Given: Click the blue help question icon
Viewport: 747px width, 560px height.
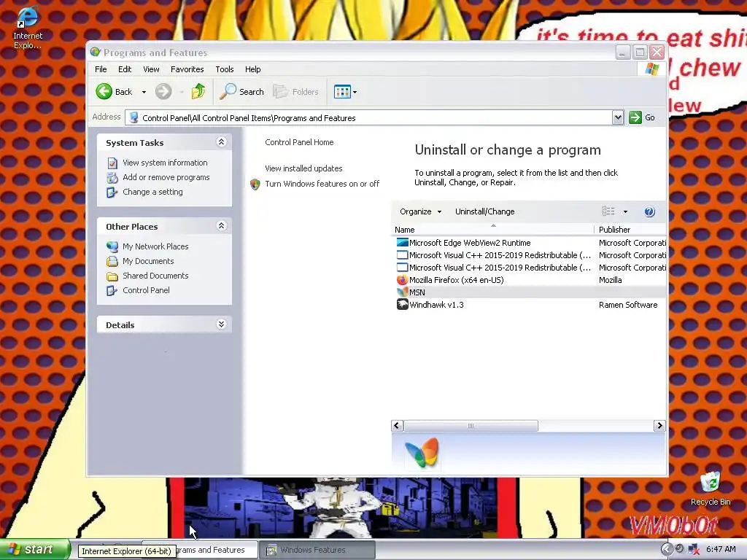Looking at the screenshot, I should (x=649, y=211).
